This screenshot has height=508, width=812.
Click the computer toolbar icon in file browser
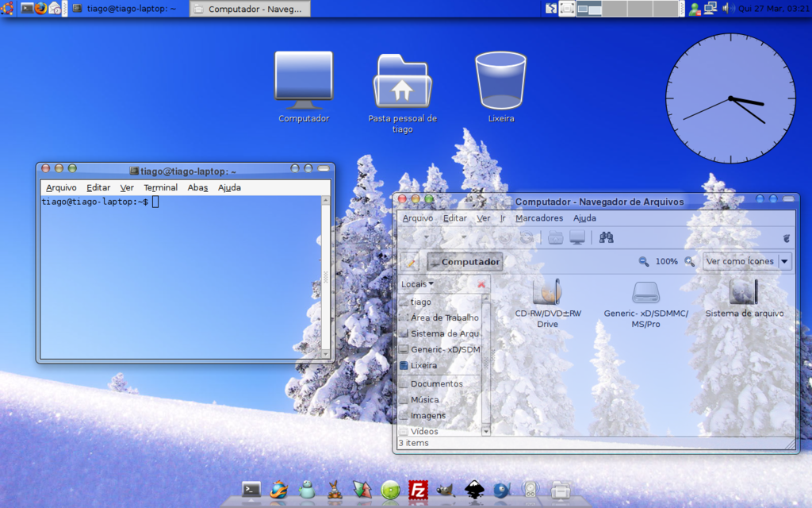577,238
